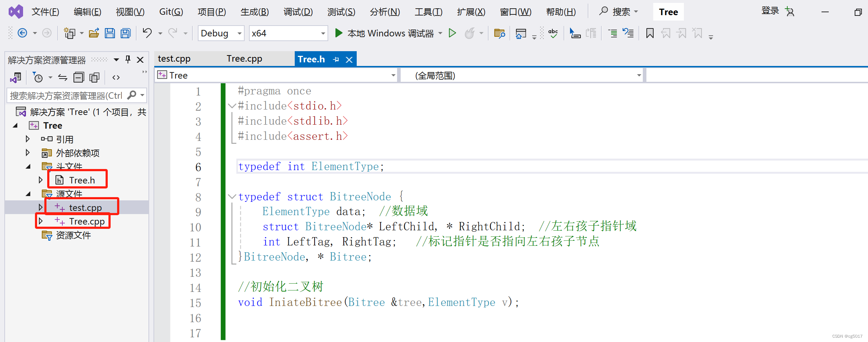Select Tree.cpp in Solution Explorer tree
This screenshot has height=342, width=868.
87,221
